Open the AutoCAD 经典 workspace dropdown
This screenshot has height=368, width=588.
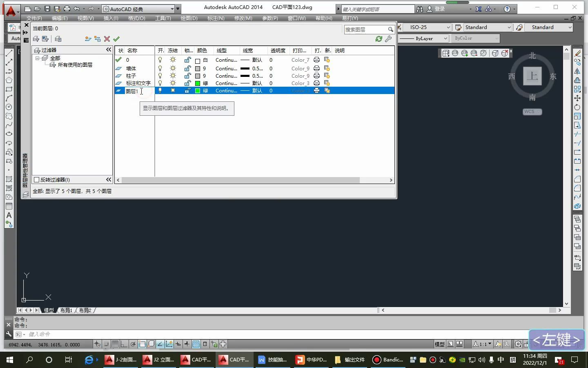click(172, 9)
